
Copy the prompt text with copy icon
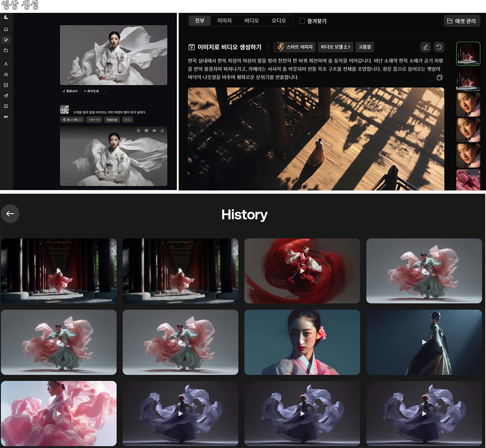[439, 77]
